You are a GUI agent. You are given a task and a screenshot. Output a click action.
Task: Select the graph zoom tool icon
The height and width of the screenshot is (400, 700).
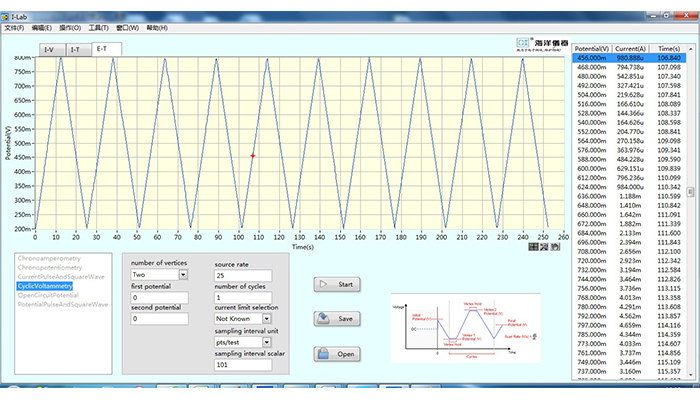(544, 245)
